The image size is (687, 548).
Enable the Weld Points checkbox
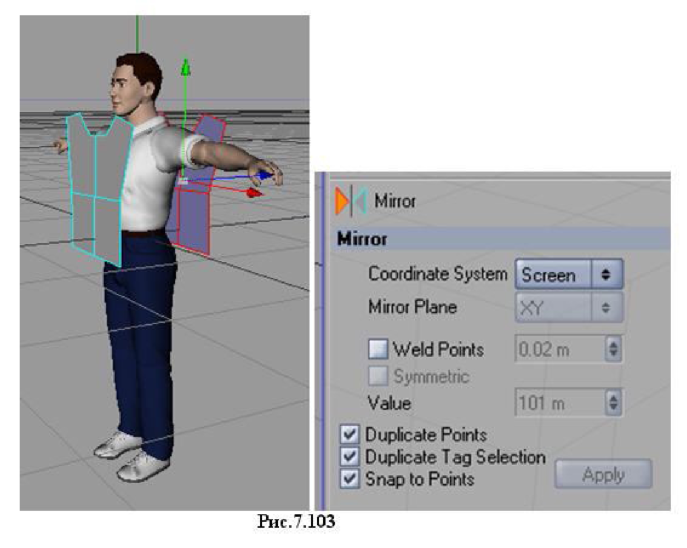tap(378, 349)
